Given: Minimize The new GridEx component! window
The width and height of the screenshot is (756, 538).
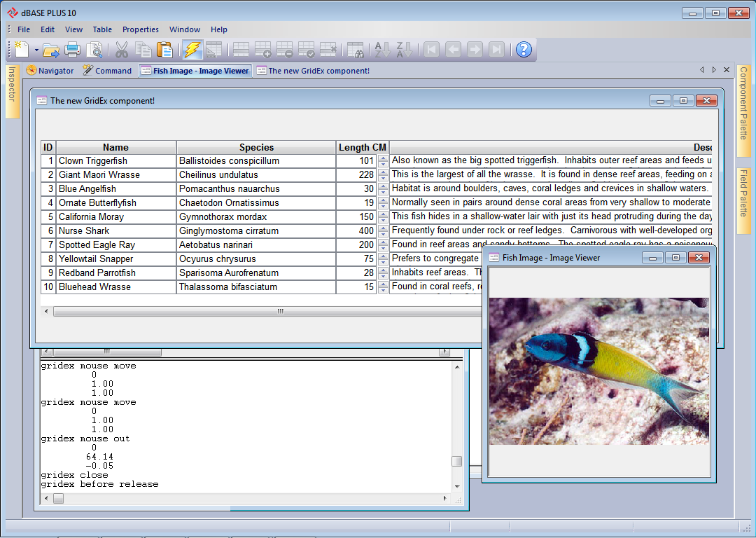Looking at the screenshot, I should click(661, 100).
